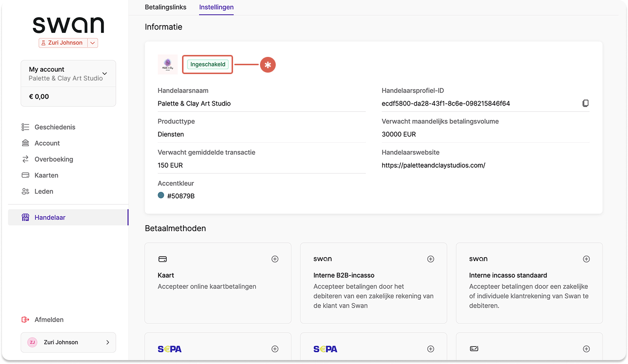Click the Ingeschakeld status badge

[x=208, y=64]
